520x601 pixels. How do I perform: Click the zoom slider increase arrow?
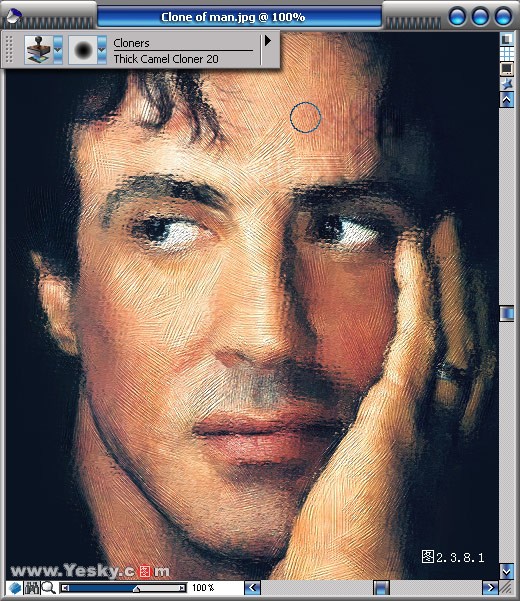point(182,588)
